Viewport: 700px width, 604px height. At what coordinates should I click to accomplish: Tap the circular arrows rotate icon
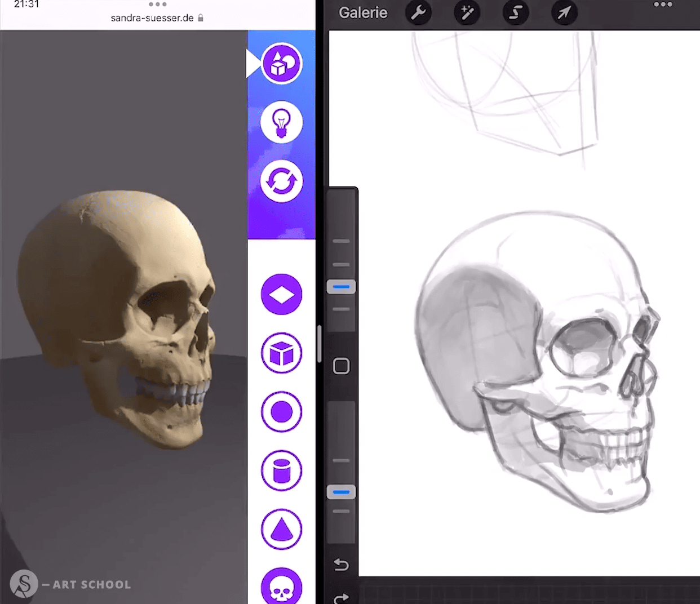click(282, 181)
